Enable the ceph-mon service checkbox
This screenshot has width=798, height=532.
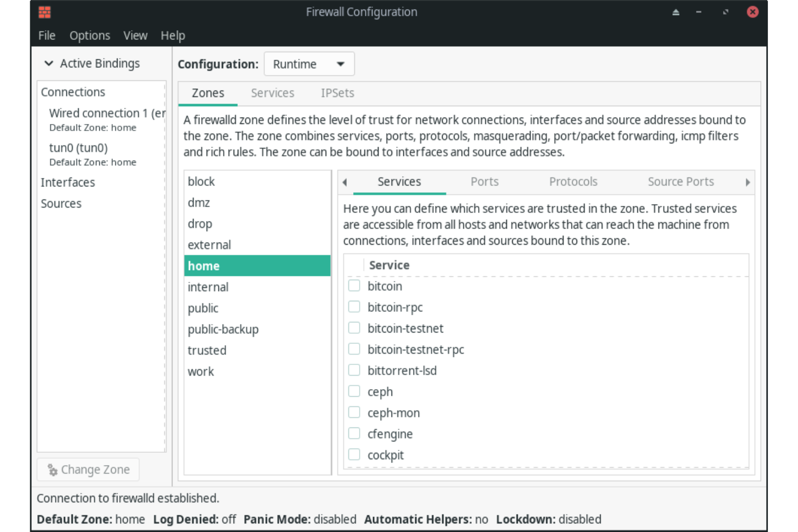pyautogui.click(x=354, y=412)
